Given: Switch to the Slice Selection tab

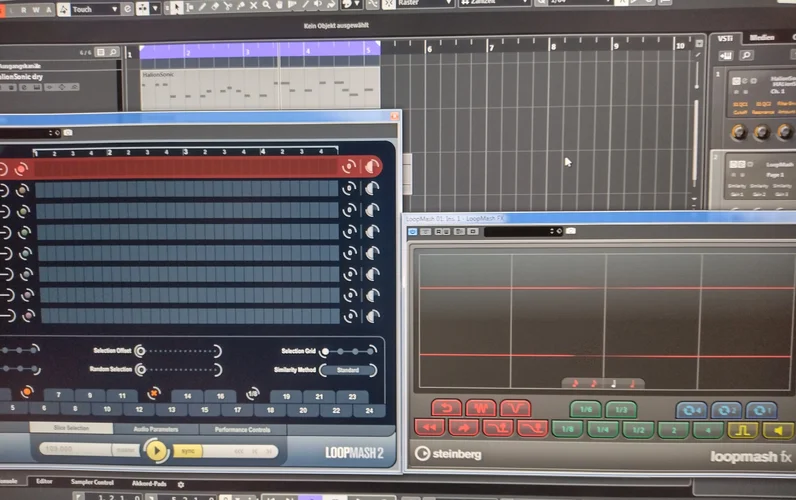Looking at the screenshot, I should pos(72,428).
